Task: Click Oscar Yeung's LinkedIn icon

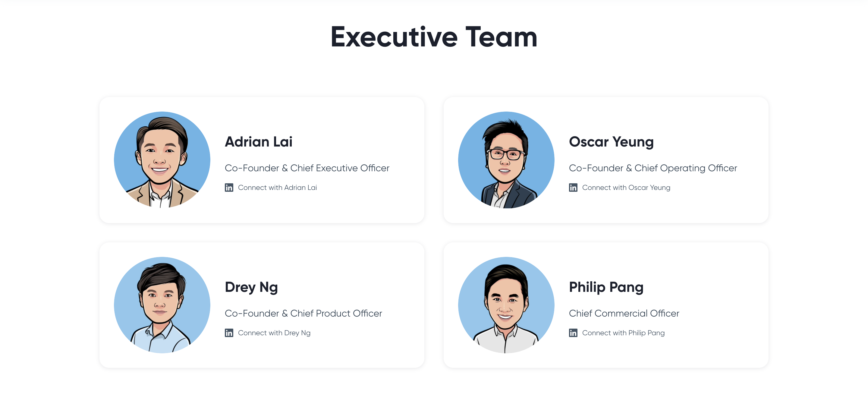Action: pyautogui.click(x=573, y=188)
